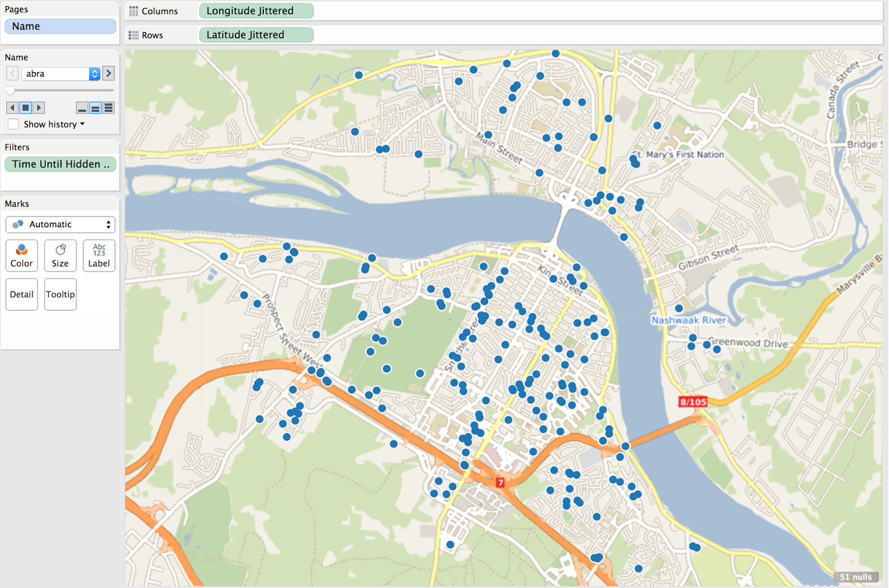Click the Rows shelf icon
The height and width of the screenshot is (588, 889).
(134, 34)
